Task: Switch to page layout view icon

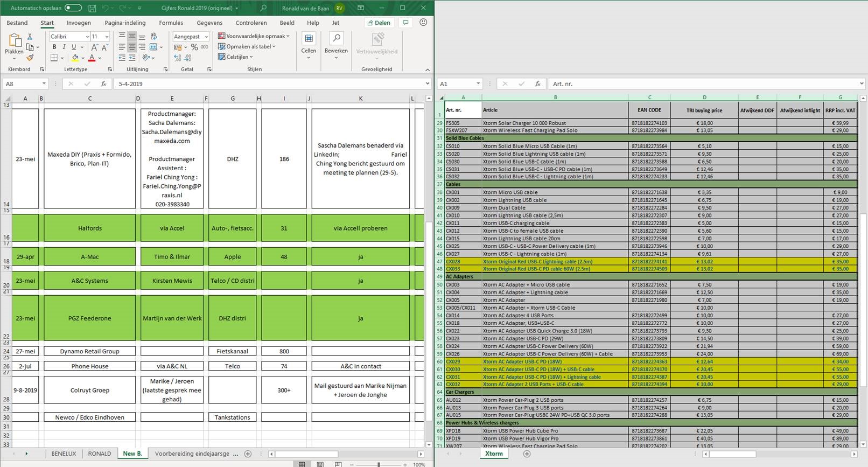Action: tap(320, 464)
